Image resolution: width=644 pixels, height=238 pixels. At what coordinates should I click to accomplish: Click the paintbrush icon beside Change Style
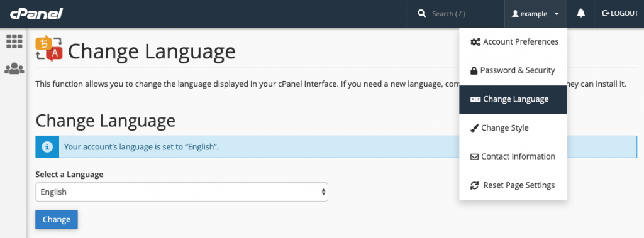[474, 128]
